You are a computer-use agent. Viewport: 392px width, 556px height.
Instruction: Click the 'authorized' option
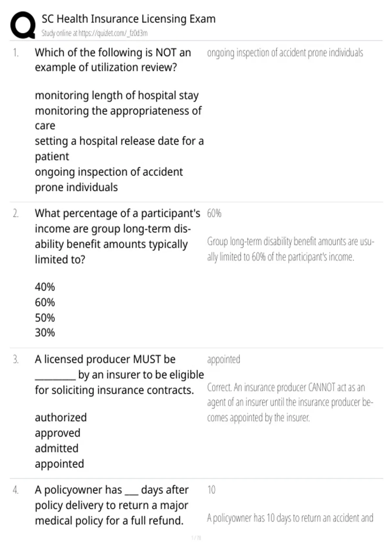point(61,417)
